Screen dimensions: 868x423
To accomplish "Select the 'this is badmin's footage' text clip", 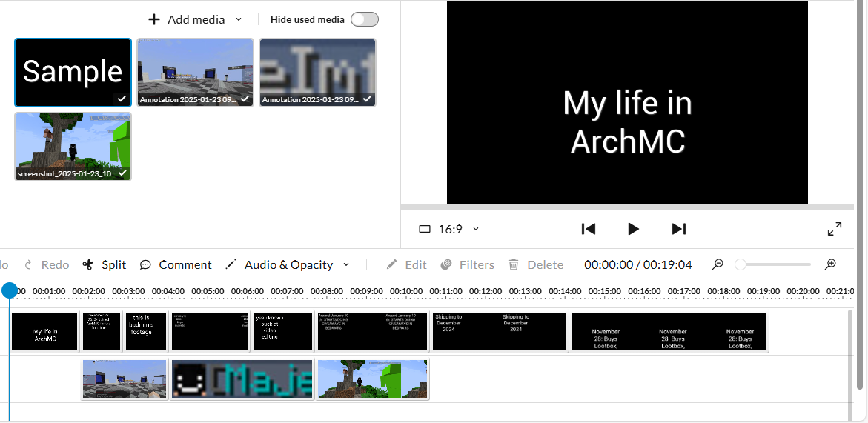I will tap(146, 332).
